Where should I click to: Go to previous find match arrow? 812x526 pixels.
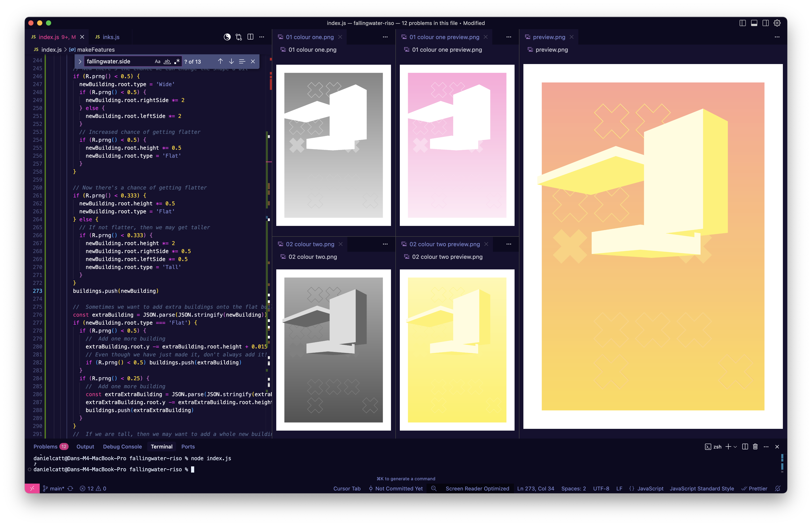tap(220, 61)
